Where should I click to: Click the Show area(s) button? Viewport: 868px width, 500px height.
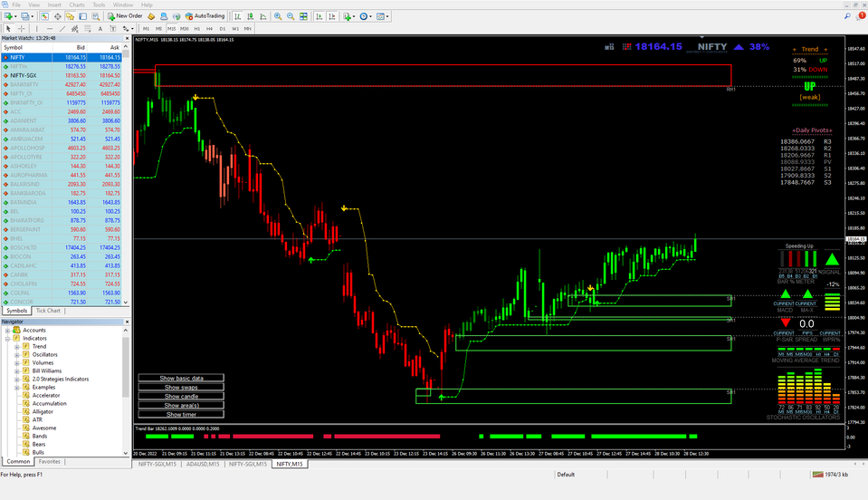[x=181, y=405]
